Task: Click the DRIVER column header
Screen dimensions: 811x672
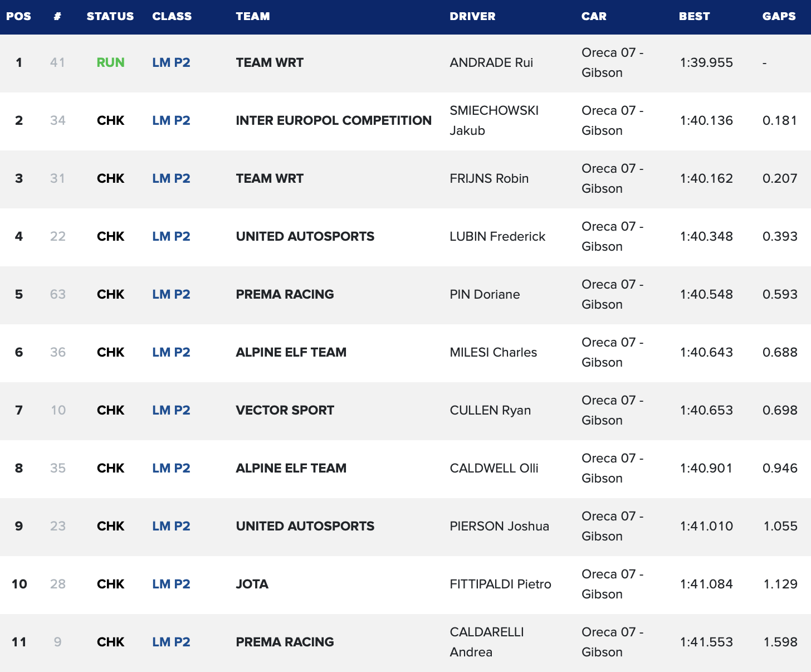Action: point(472,16)
